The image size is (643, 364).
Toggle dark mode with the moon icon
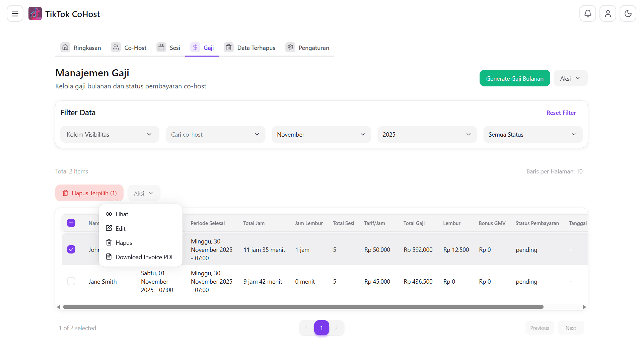628,13
